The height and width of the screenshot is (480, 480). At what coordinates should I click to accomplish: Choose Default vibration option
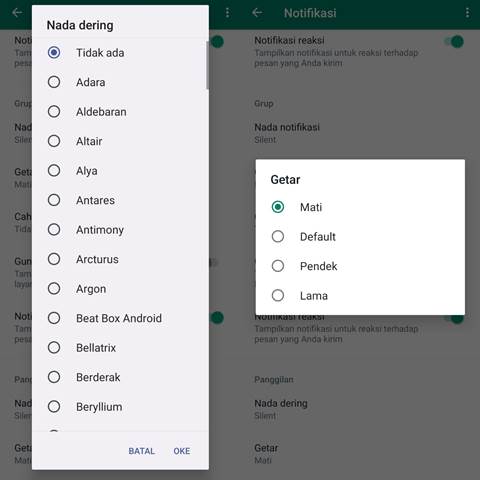360,237
